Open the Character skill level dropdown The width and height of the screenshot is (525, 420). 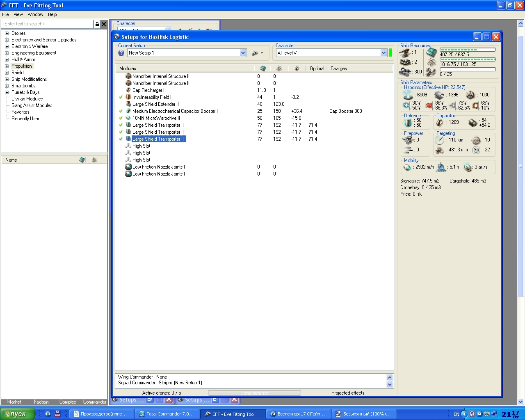tap(383, 53)
